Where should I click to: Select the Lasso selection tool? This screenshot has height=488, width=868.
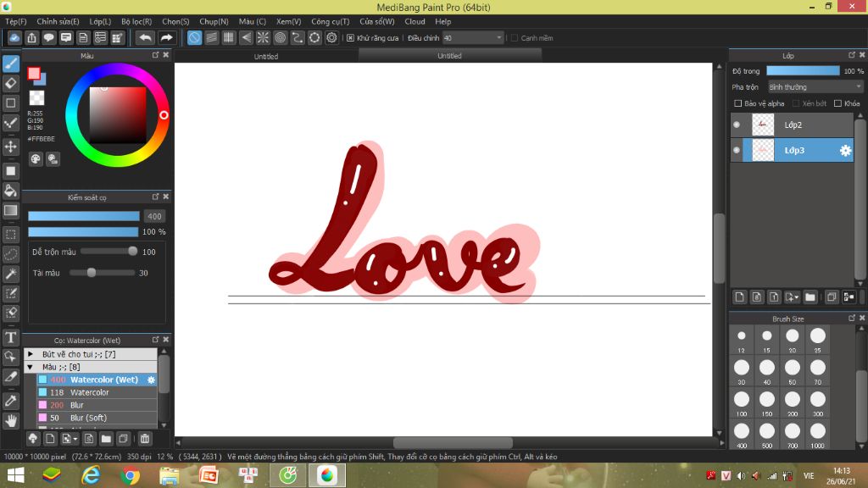pos(10,254)
